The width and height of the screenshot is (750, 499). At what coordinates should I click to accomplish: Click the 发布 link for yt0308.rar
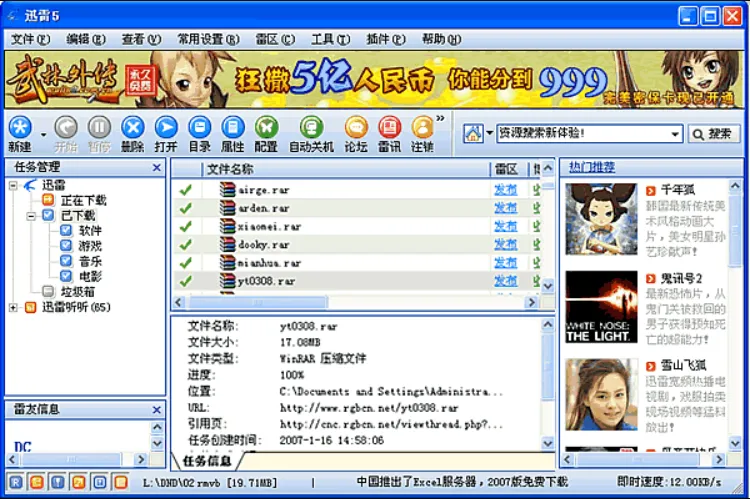click(506, 281)
